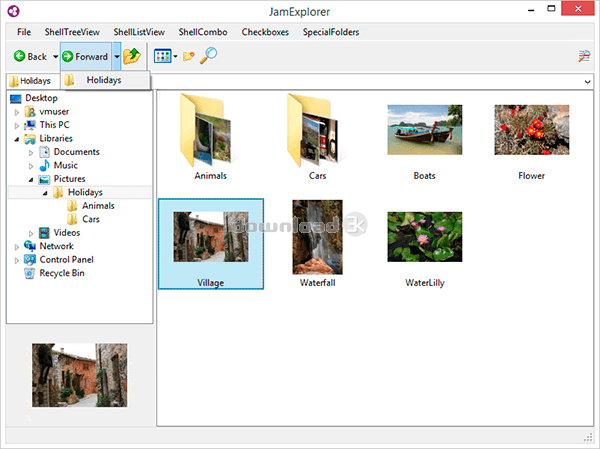Image resolution: width=600 pixels, height=449 pixels.
Task: Go up one folder level icon
Action: (x=132, y=56)
